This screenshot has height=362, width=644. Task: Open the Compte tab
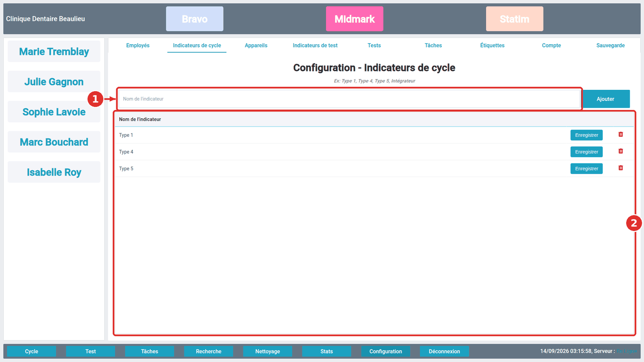coord(551,46)
